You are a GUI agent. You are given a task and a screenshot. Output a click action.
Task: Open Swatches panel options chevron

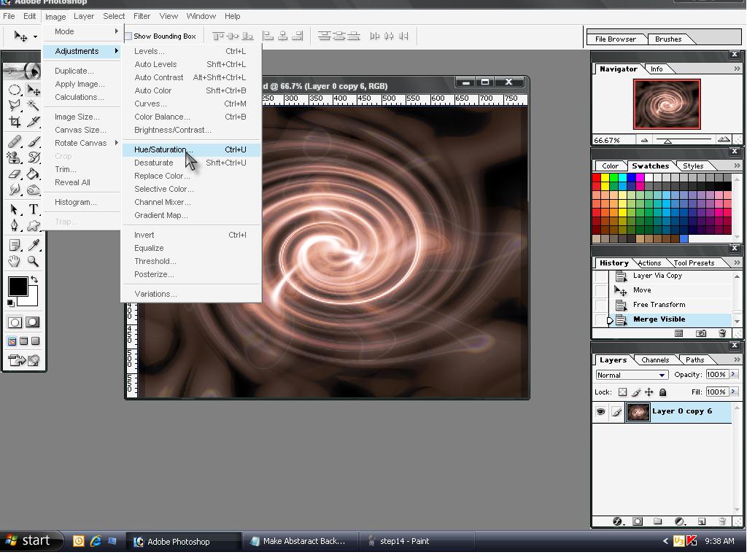point(737,166)
